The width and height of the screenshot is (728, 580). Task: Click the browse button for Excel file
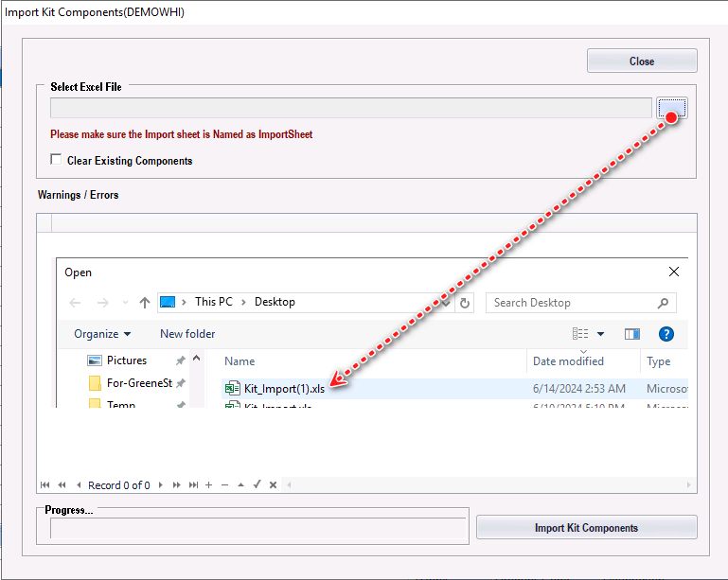[x=671, y=108]
